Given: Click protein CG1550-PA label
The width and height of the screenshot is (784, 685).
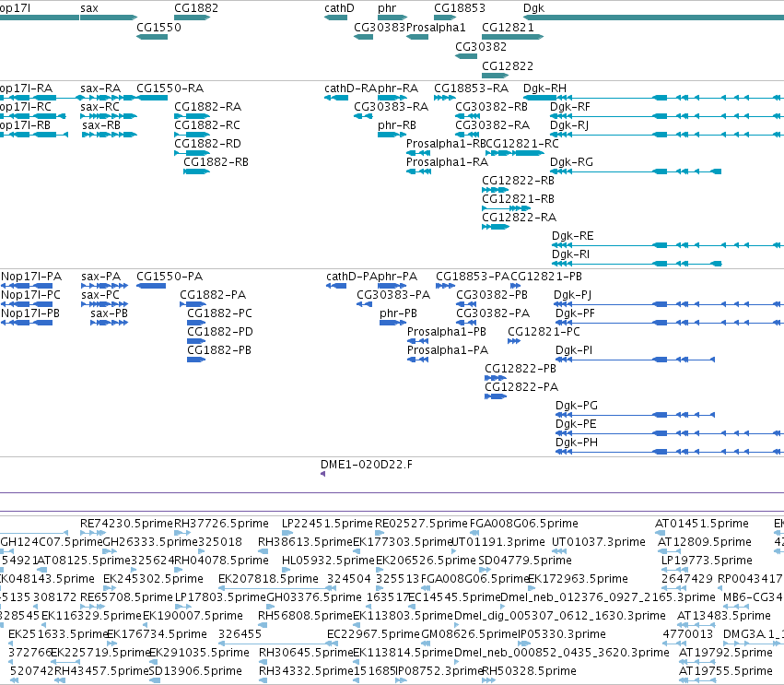Looking at the screenshot, I should (x=170, y=277).
